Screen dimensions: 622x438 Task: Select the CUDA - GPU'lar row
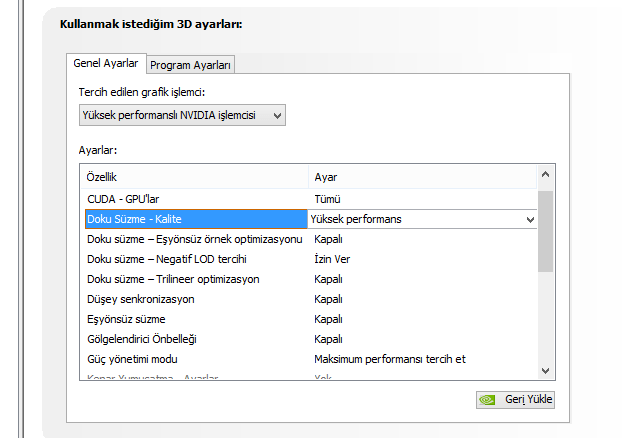coord(308,199)
